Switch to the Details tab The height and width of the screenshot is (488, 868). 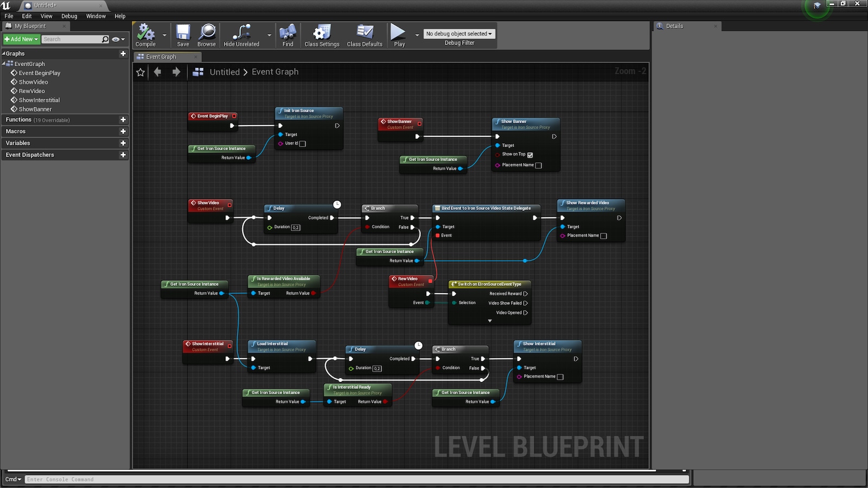[674, 26]
